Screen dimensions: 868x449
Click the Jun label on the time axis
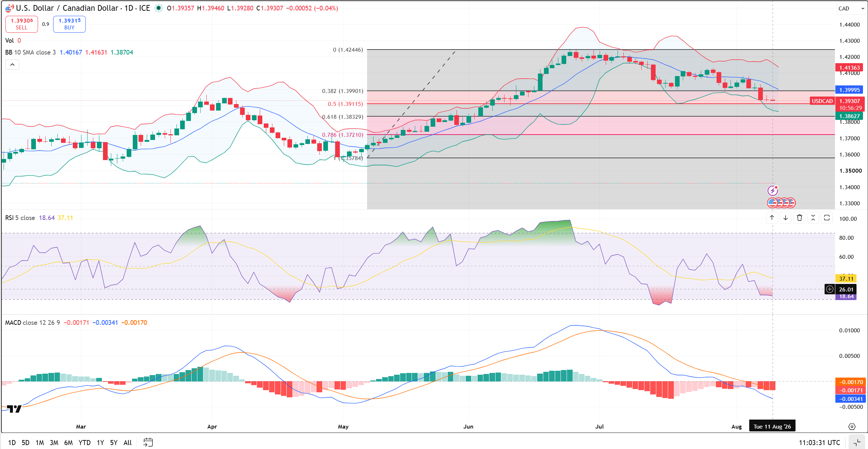point(468,426)
